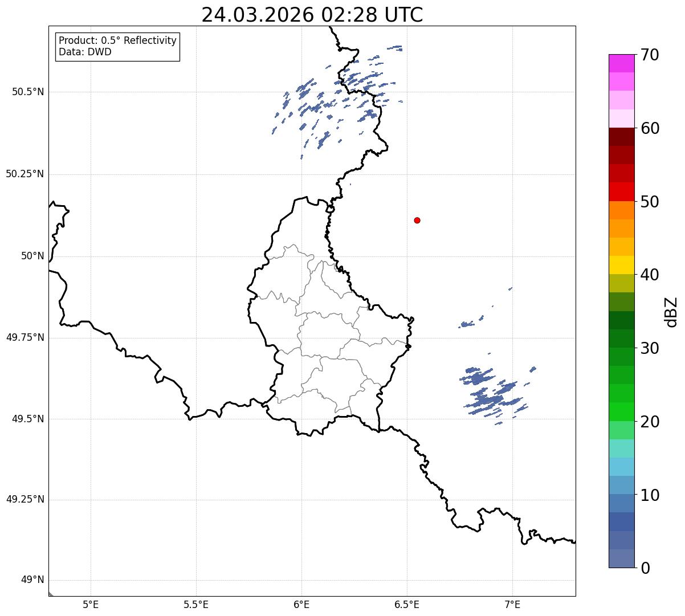
Task: Click the cyan-turquoise colorbar swatch
Action: click(x=622, y=448)
